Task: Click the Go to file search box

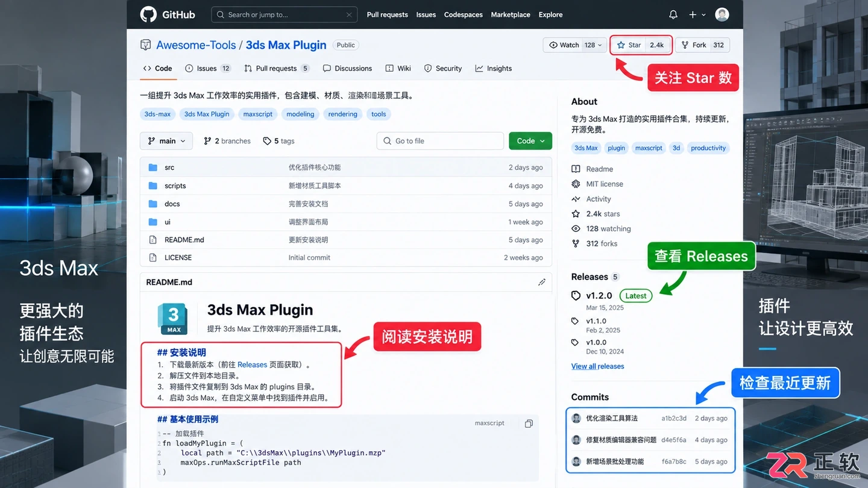Action: click(x=440, y=141)
